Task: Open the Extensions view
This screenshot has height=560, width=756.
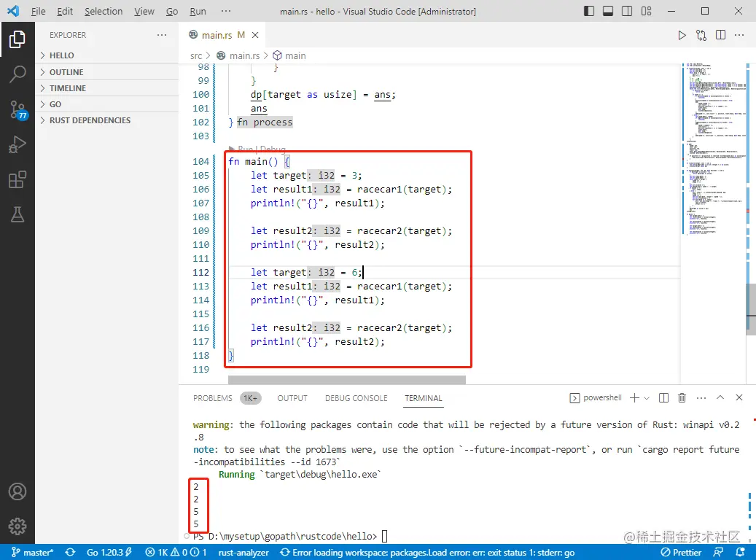Action: (x=17, y=179)
